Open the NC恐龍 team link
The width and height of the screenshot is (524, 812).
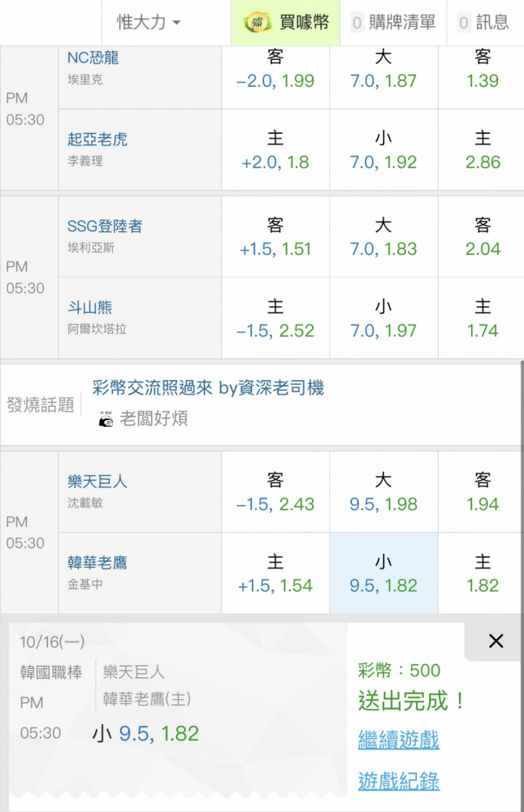(93, 58)
